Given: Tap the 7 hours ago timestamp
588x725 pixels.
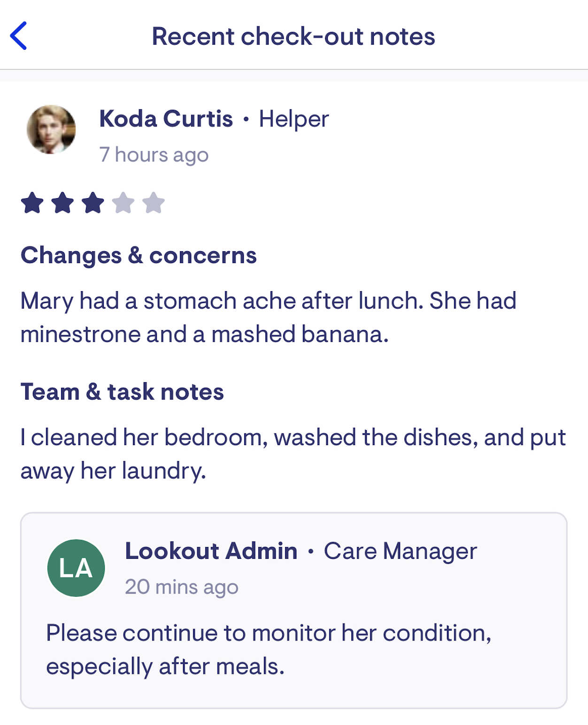Looking at the screenshot, I should (x=154, y=154).
